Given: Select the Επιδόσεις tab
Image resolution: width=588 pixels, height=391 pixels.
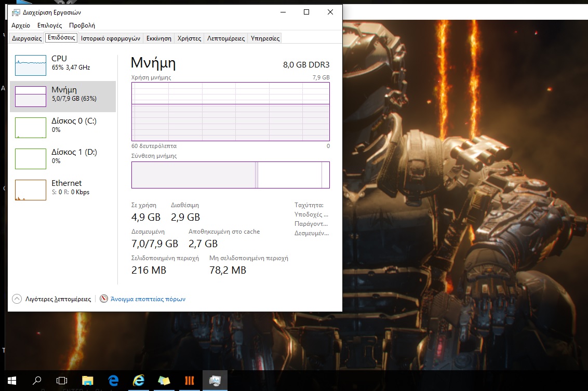Looking at the screenshot, I should (61, 37).
